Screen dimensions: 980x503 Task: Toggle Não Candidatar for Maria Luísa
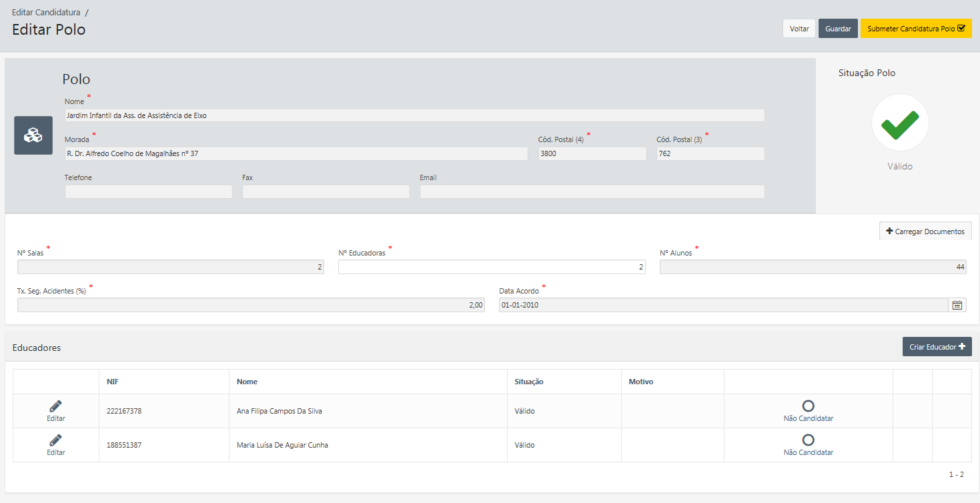[808, 445]
